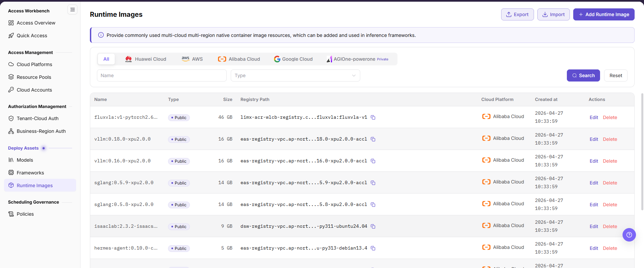Click the Import button
Image resolution: width=644 pixels, height=268 pixels.
click(553, 14)
